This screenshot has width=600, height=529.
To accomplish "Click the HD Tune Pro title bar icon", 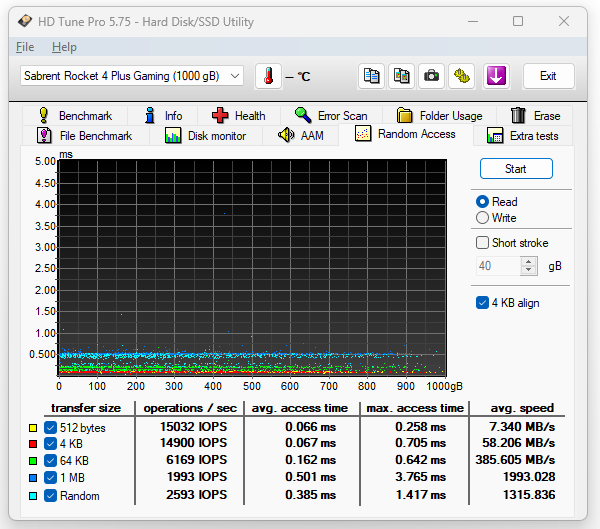I will tap(25, 21).
